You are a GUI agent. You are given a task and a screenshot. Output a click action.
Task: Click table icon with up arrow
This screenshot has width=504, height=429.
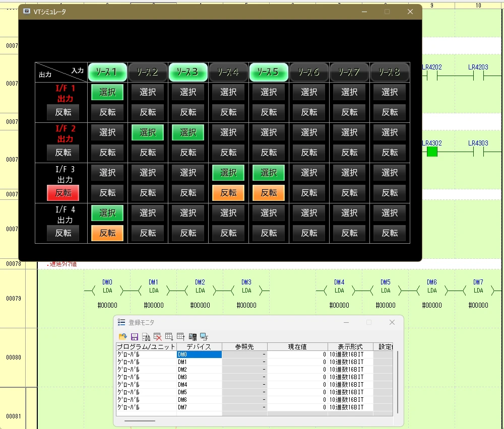tap(180, 336)
